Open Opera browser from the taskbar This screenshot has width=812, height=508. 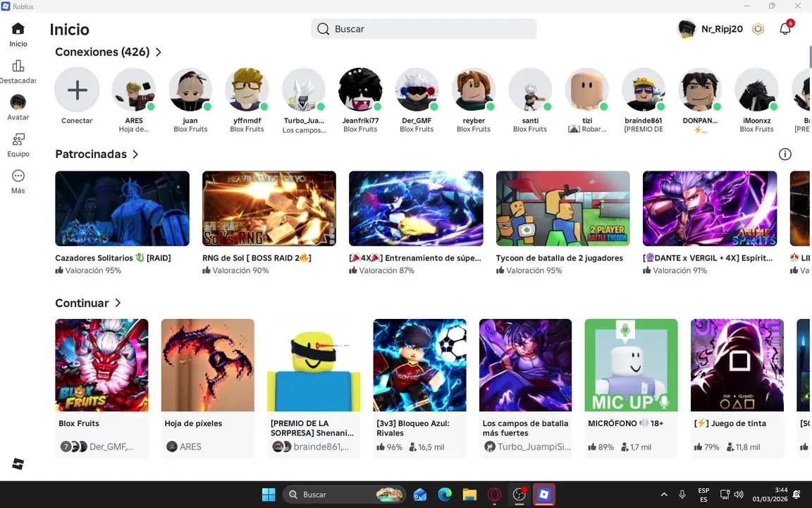pos(494,495)
